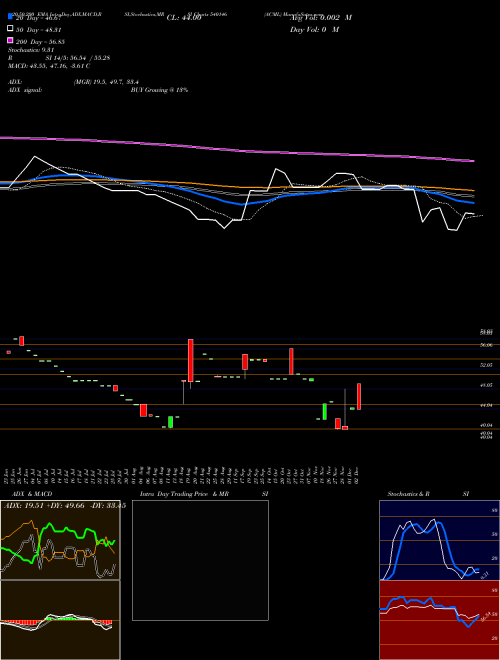The image size is (500, 660).
Task: Select the '200 Day - 56.85' label
Action: 40,42
